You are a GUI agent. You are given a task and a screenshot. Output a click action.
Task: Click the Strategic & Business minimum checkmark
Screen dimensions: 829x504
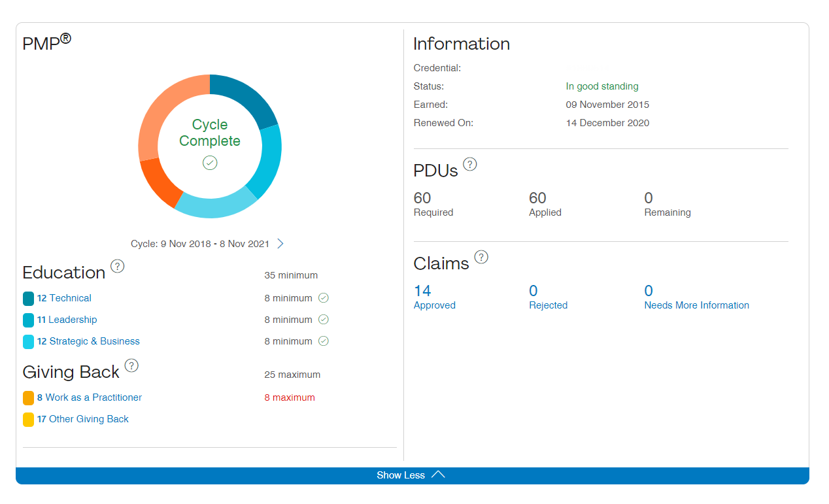pyautogui.click(x=324, y=341)
